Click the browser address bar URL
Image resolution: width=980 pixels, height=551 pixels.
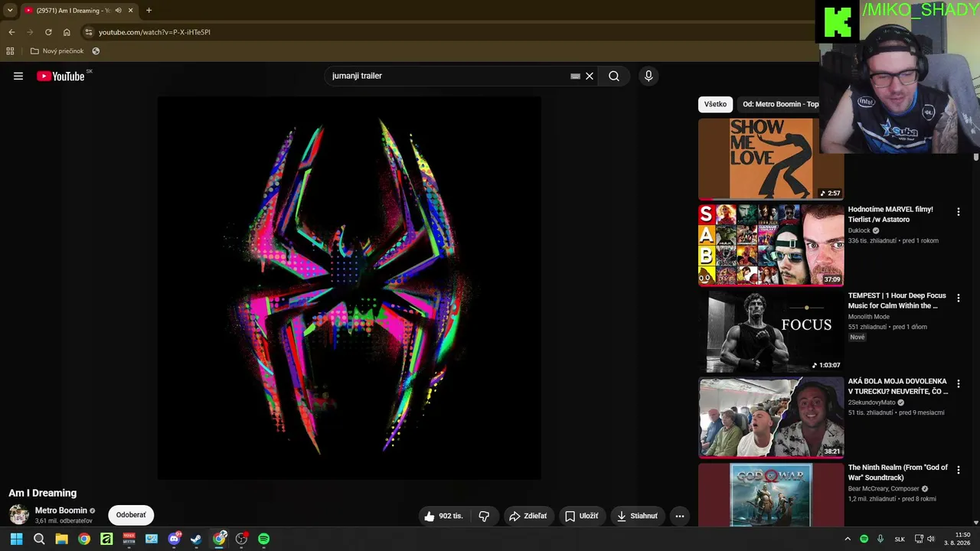point(154,32)
